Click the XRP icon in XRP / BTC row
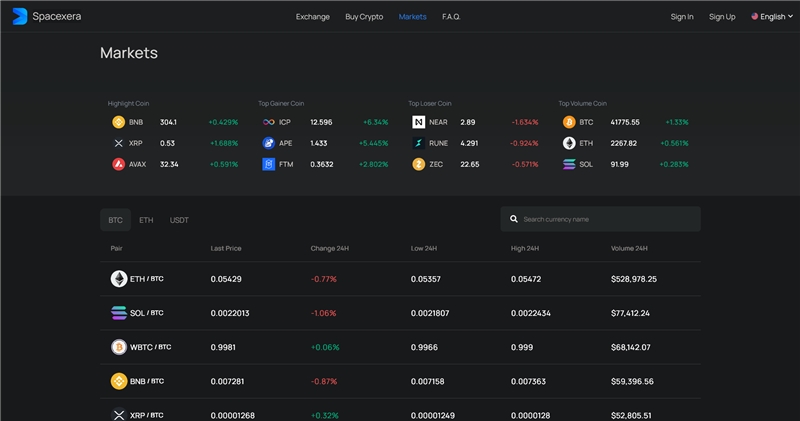Viewport: 800px width, 421px height. [119, 415]
